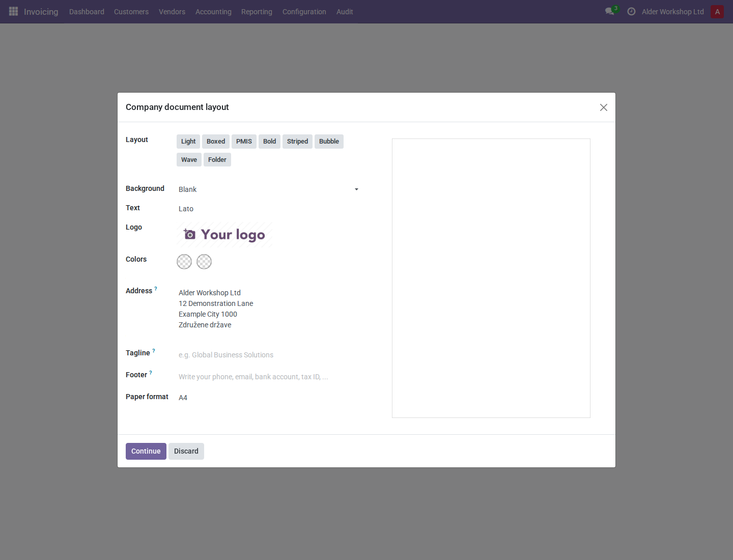Open the Vendors menu
733x560 pixels.
172,12
